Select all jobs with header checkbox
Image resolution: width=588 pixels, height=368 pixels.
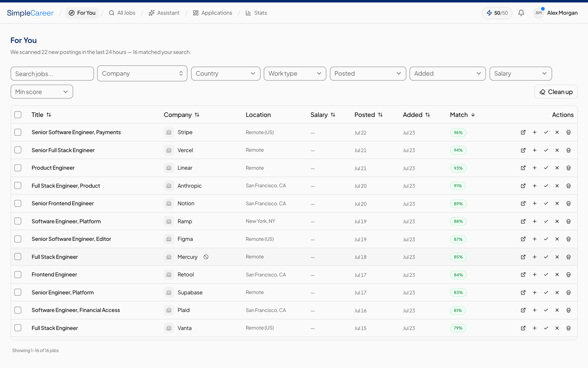(18, 115)
